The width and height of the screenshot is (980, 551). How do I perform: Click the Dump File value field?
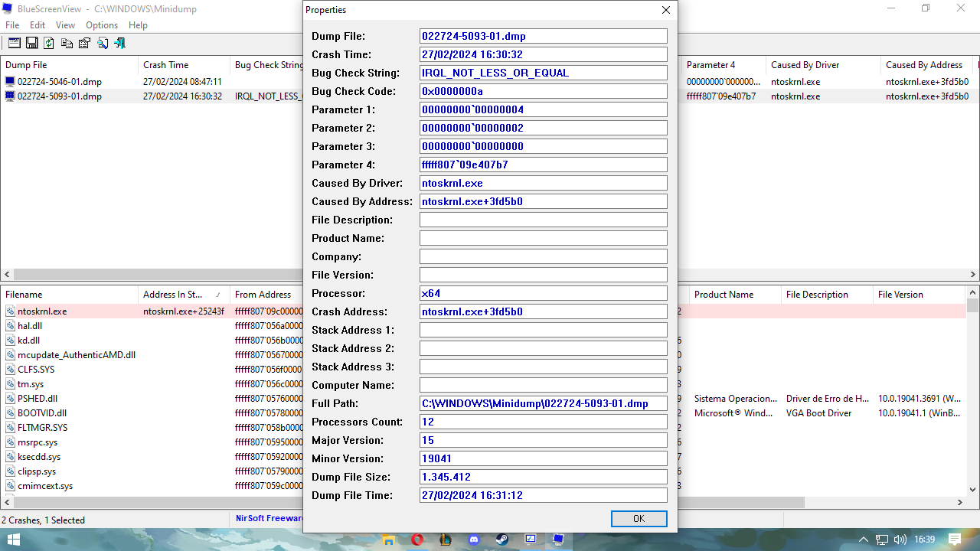tap(544, 36)
